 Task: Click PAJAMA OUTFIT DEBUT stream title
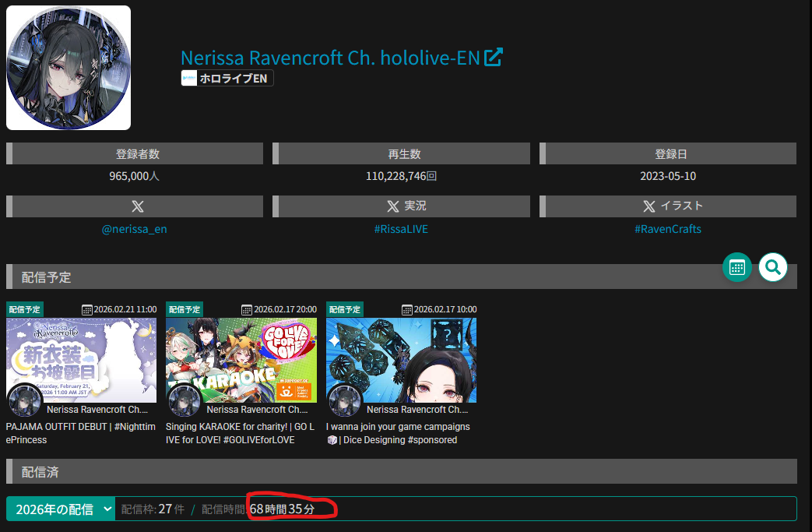click(x=81, y=433)
